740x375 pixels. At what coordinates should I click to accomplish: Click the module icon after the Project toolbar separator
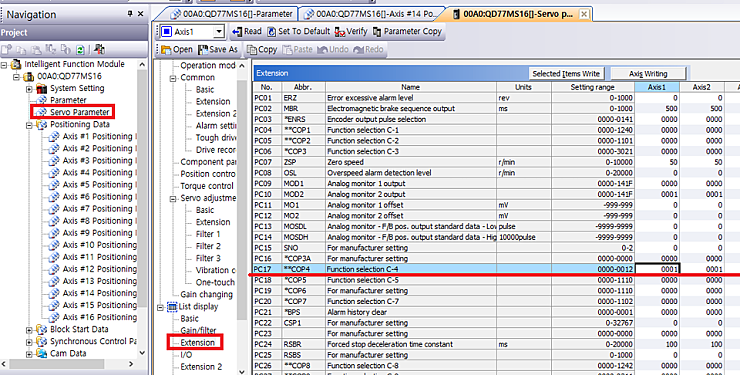[x=99, y=49]
